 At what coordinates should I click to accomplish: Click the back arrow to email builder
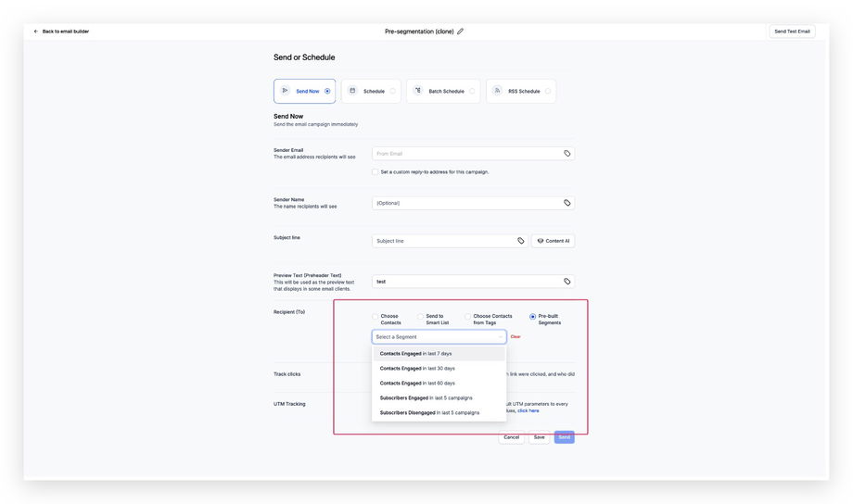(36, 31)
